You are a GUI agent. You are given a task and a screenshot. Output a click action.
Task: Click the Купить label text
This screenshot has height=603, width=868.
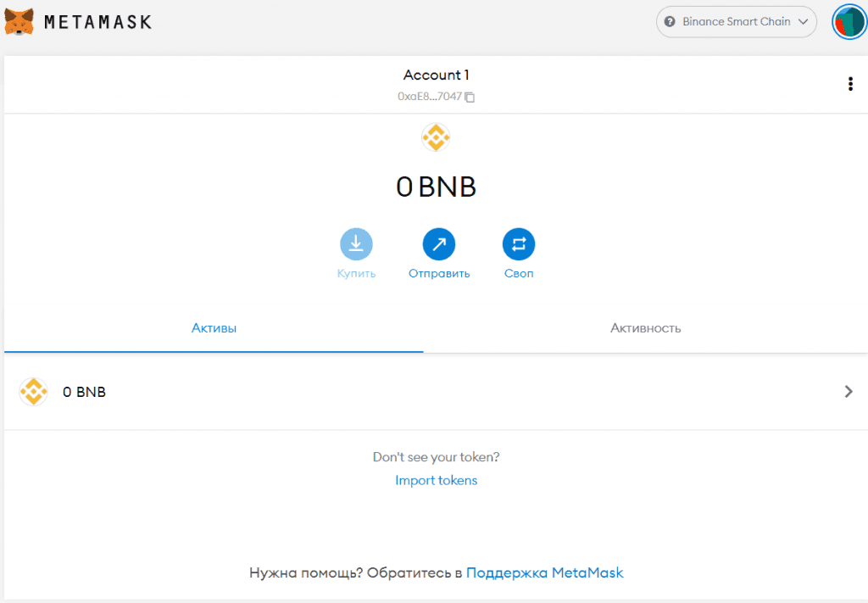[x=356, y=273]
